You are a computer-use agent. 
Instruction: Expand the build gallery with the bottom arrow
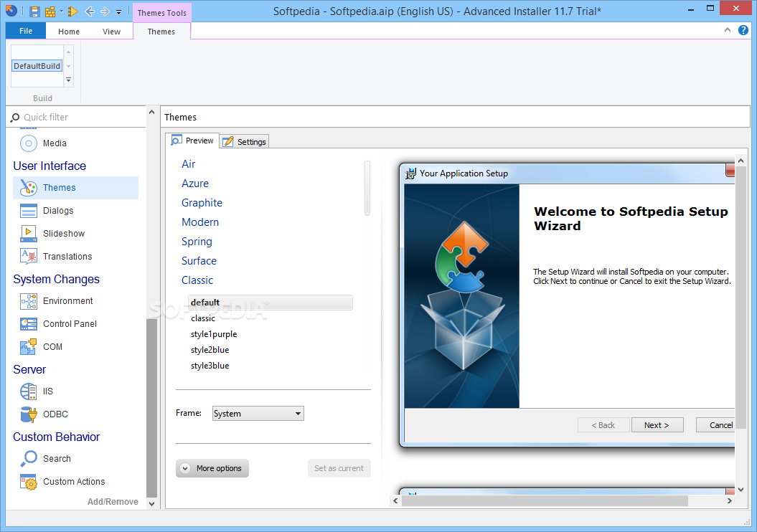point(69,80)
